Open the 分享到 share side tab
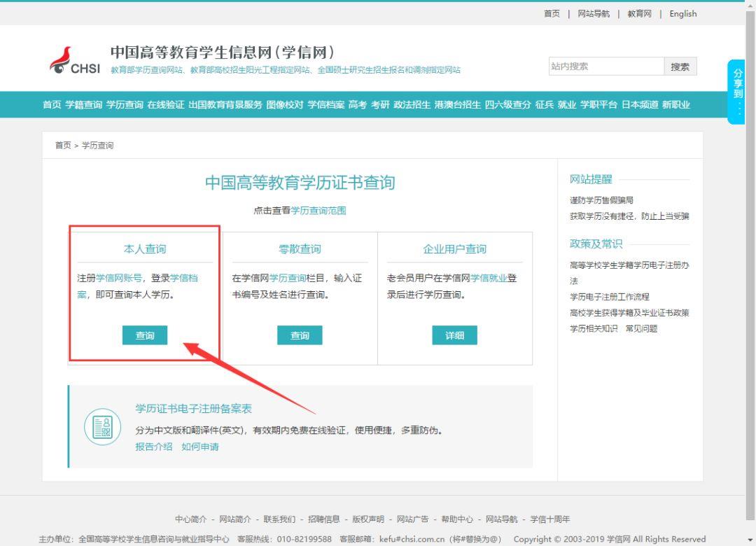 click(736, 92)
